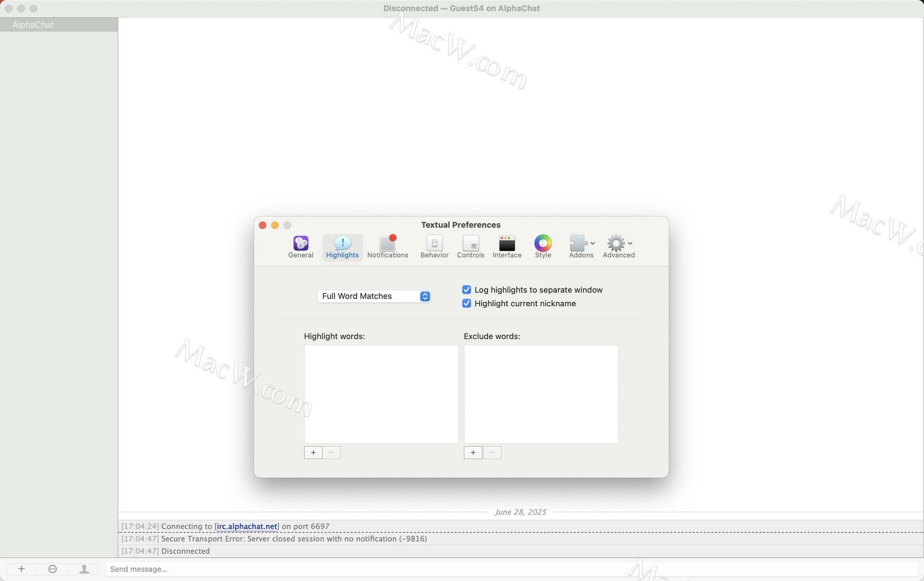The image size is (924, 581).
Task: Click the add server plus icon
Action: tap(22, 569)
